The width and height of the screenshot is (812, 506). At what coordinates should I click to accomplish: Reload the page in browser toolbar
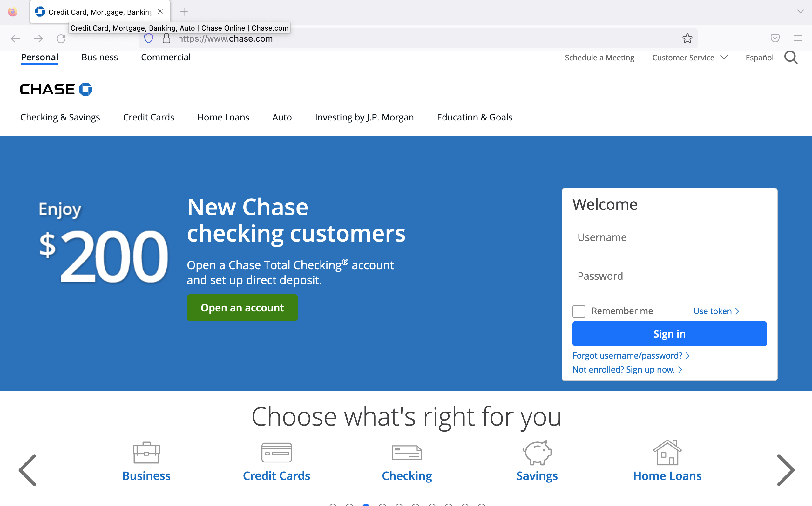[61, 38]
